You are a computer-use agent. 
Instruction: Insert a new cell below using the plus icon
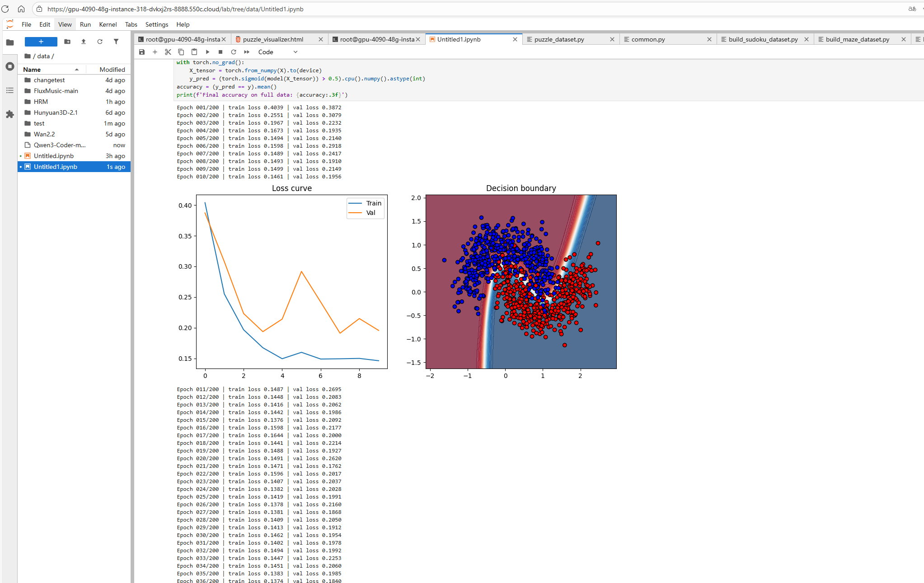(x=155, y=52)
